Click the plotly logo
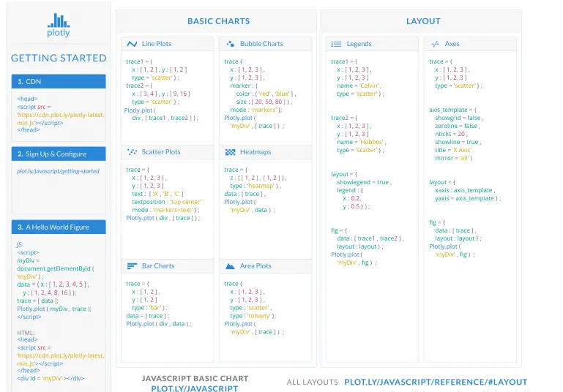The width and height of the screenshot is (563, 392). 59,25
